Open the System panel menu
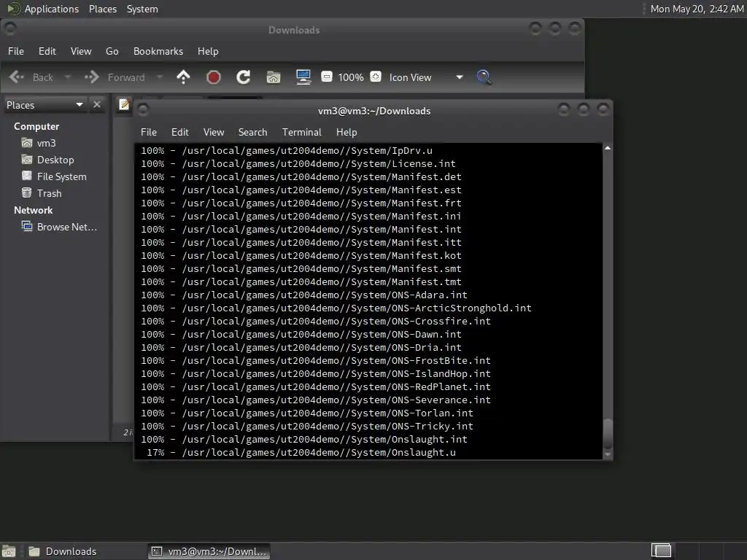The height and width of the screenshot is (560, 747). tap(142, 9)
